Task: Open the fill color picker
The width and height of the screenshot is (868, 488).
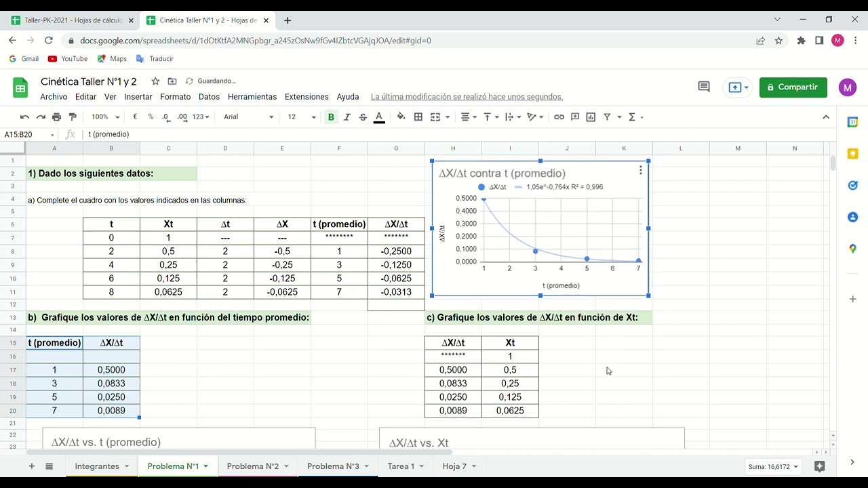Action: coord(401,117)
